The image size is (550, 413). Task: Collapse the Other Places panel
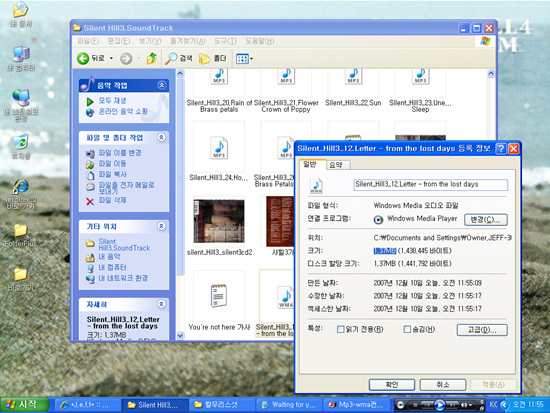[x=162, y=226]
